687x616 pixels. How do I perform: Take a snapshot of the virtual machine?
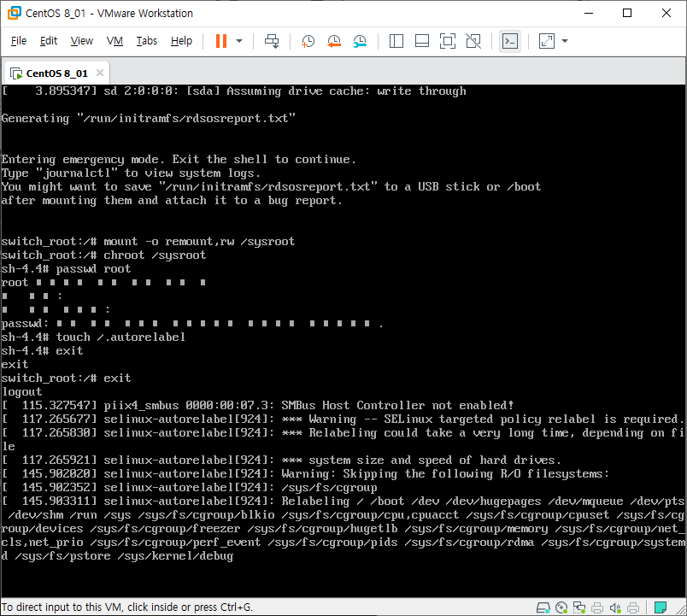(x=308, y=40)
